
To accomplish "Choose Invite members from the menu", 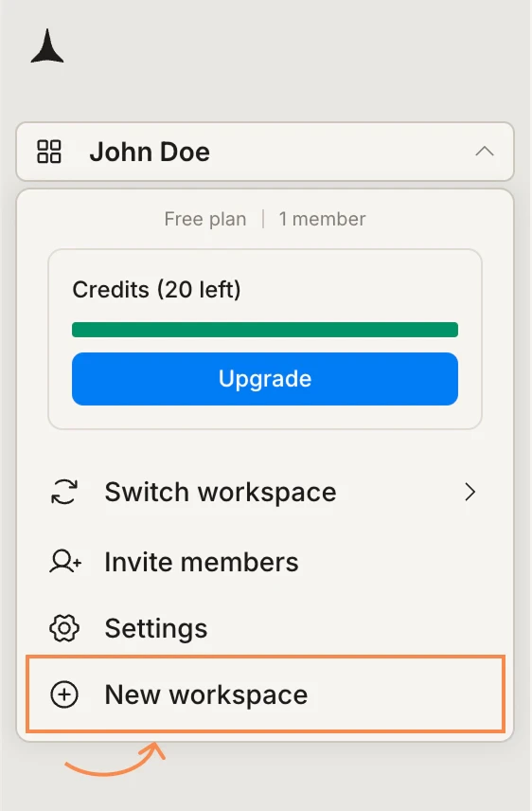I will click(x=265, y=562).
